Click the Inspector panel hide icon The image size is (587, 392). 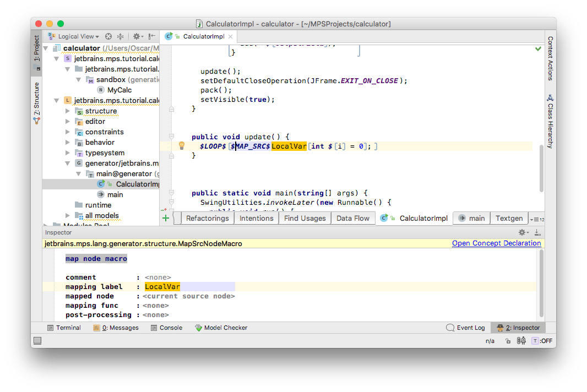537,232
